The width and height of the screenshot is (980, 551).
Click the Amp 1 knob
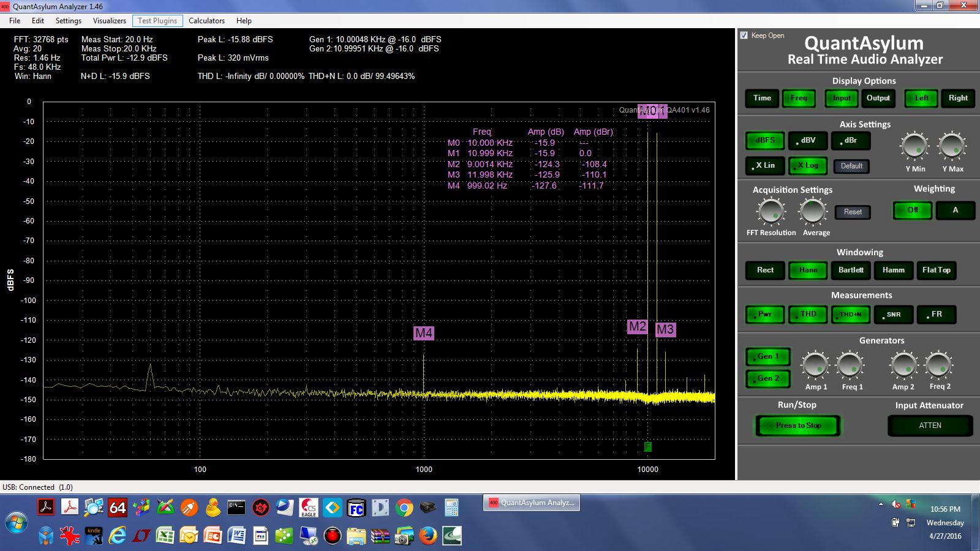(x=815, y=365)
